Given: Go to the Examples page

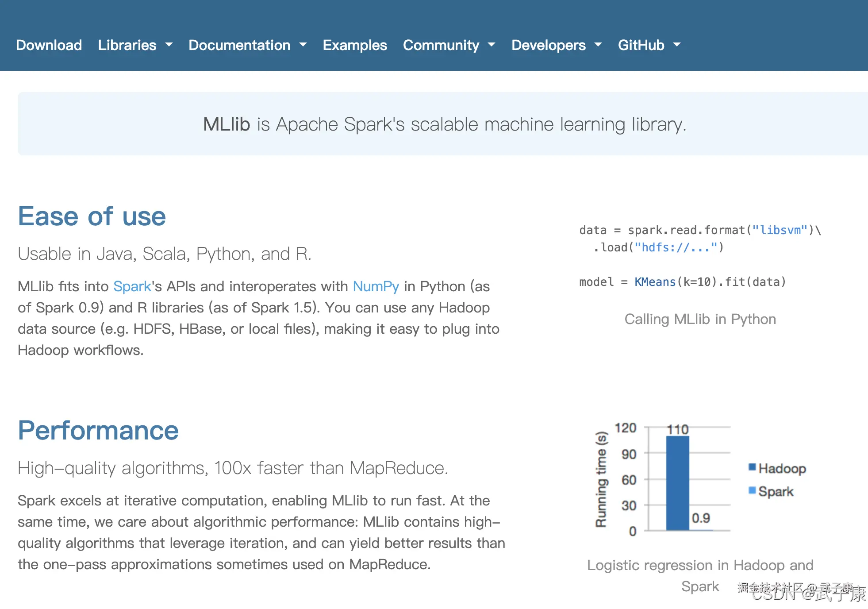Looking at the screenshot, I should (355, 45).
